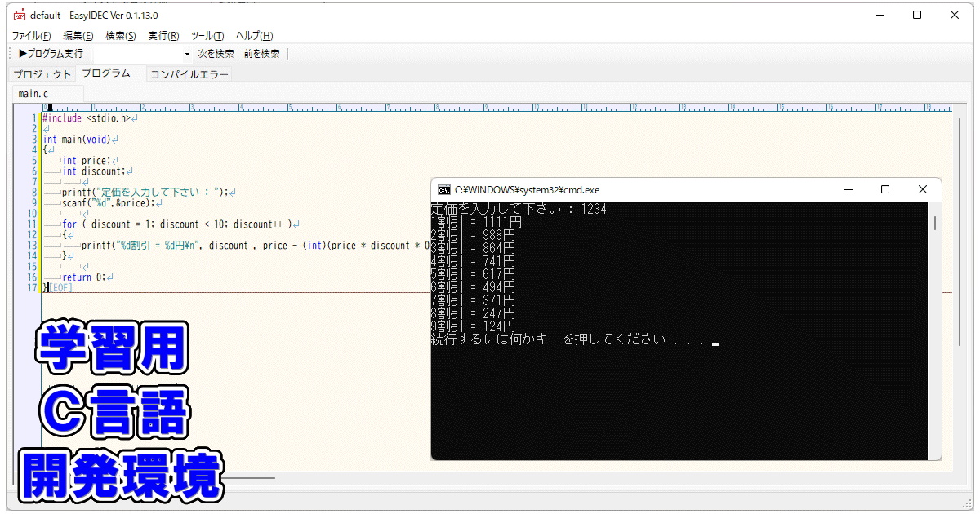Click cmd output line '5割引 = 617円'
This screenshot has height=514, width=980.
[473, 274]
